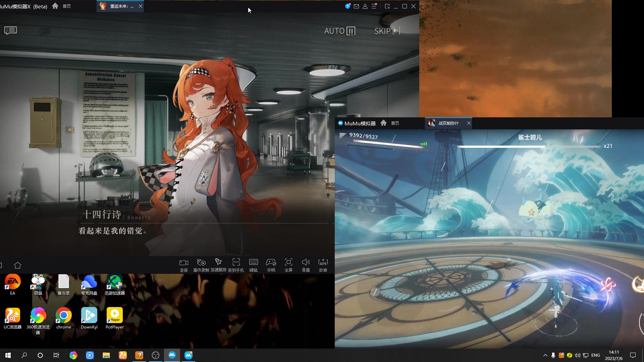Click SKIP to skip the story
This screenshot has height=362, width=644.
click(x=387, y=31)
